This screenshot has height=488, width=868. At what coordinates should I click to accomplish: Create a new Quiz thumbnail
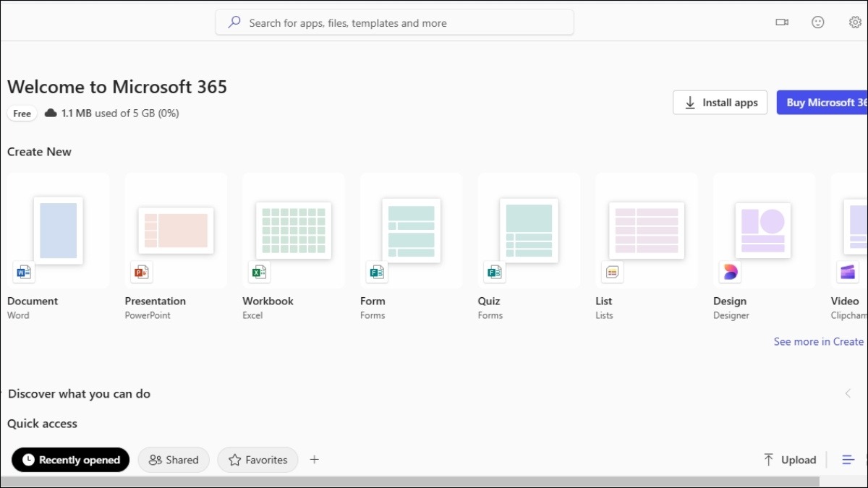tap(529, 231)
